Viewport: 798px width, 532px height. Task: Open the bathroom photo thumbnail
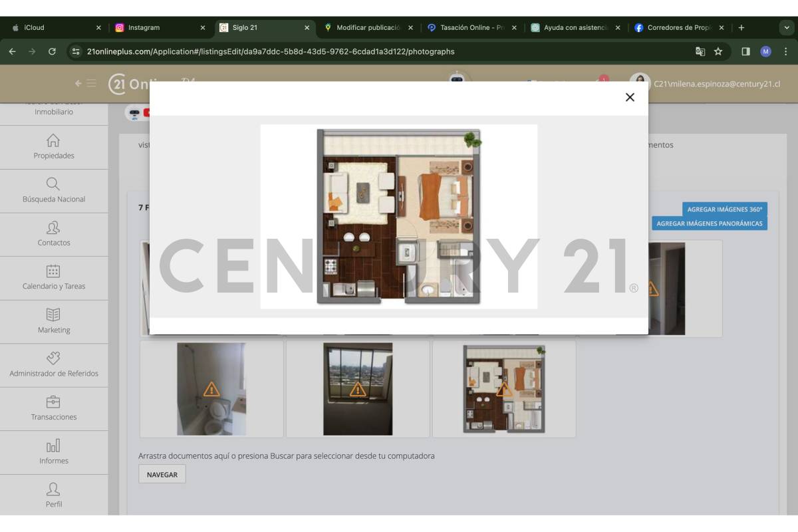click(x=211, y=389)
